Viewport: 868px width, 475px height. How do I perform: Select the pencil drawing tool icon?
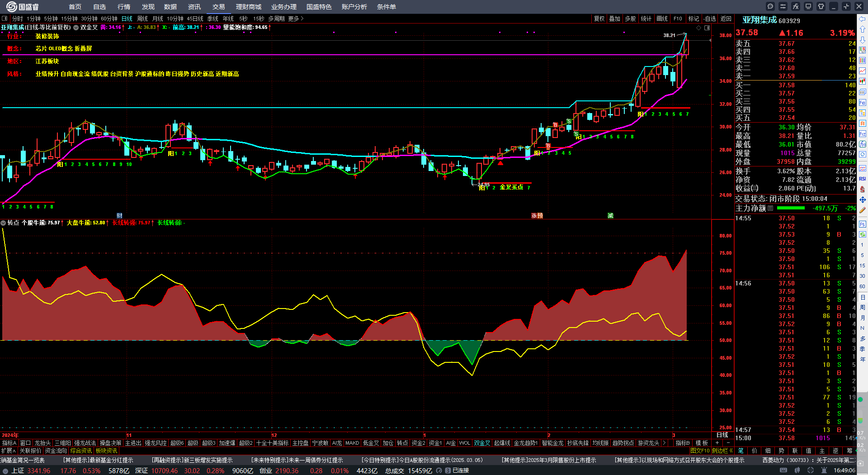tap(863, 210)
